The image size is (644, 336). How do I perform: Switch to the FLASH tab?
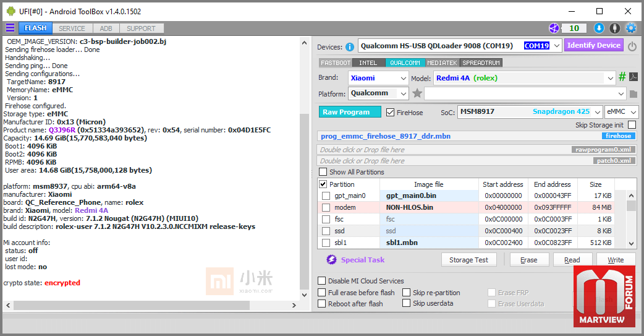pyautogui.click(x=35, y=28)
